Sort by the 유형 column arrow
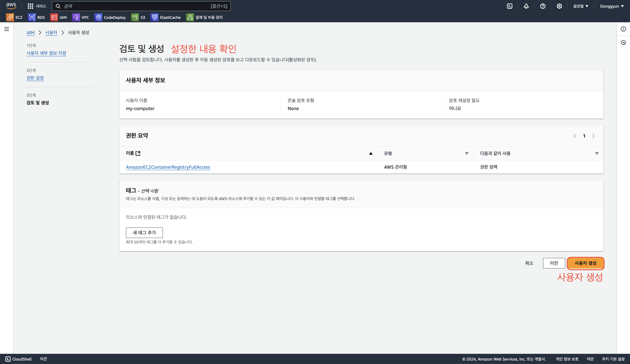This screenshot has height=364, width=630. [x=466, y=153]
